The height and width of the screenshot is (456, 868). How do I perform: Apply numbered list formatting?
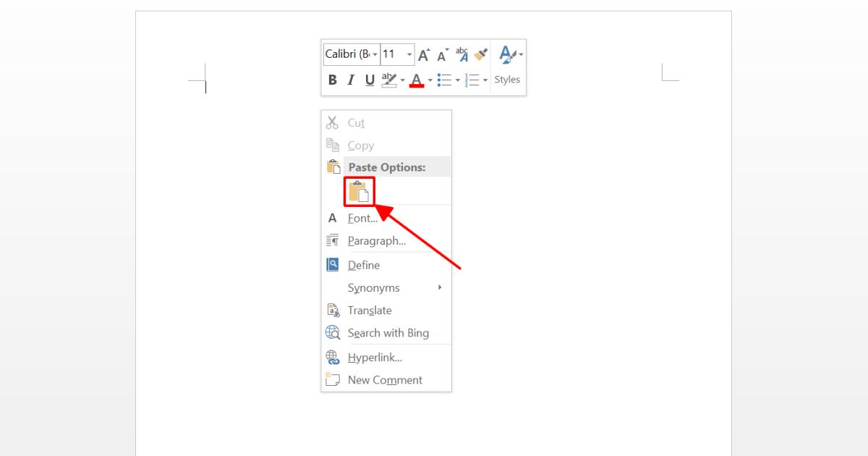(472, 80)
